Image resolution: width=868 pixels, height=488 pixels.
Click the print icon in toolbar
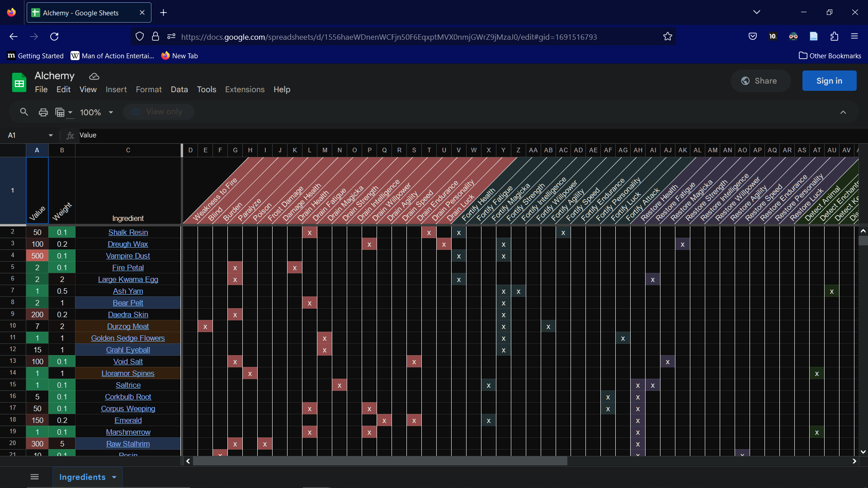43,112
